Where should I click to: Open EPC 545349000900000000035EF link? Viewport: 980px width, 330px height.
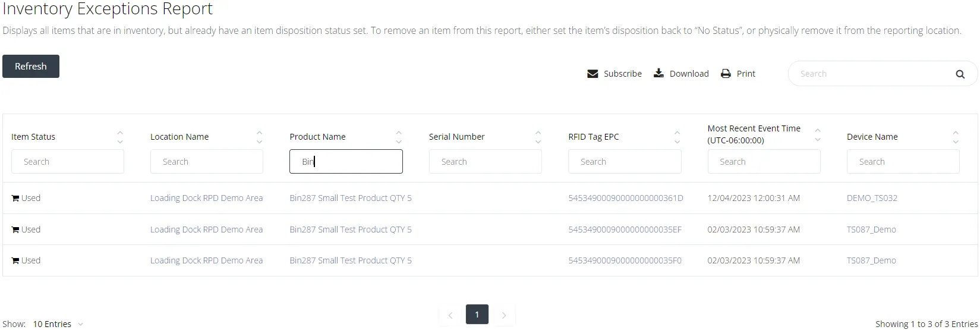pos(625,230)
